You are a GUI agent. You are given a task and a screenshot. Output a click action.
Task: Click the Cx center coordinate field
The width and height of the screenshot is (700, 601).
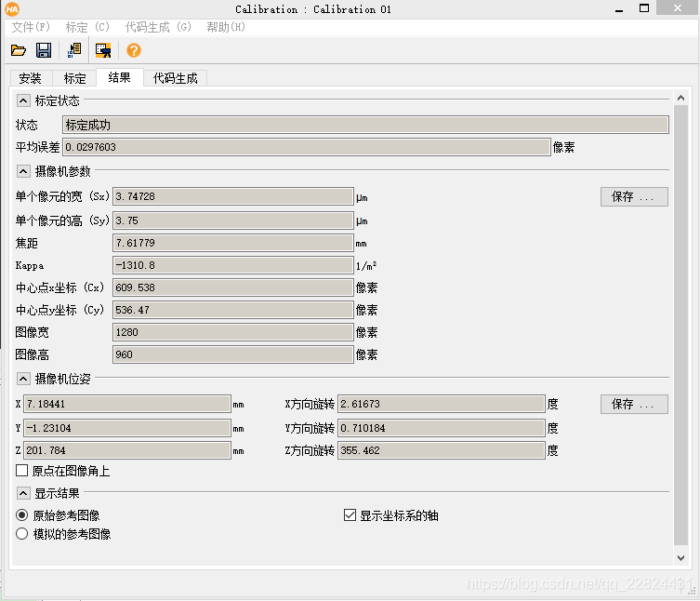click(233, 287)
